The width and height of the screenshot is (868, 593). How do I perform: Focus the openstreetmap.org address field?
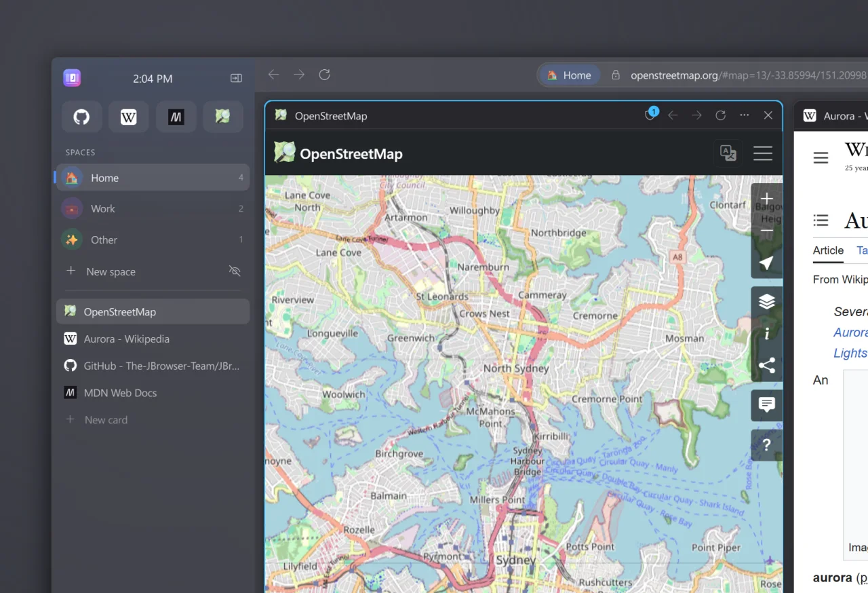point(749,75)
